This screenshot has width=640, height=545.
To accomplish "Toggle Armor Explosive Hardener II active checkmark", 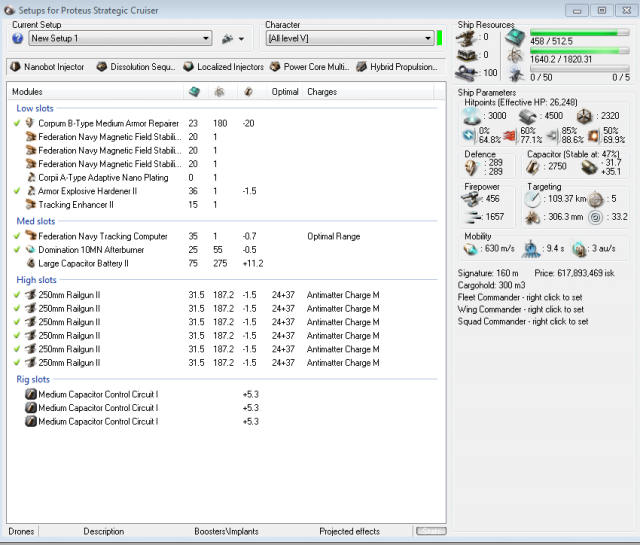I will point(17,191).
